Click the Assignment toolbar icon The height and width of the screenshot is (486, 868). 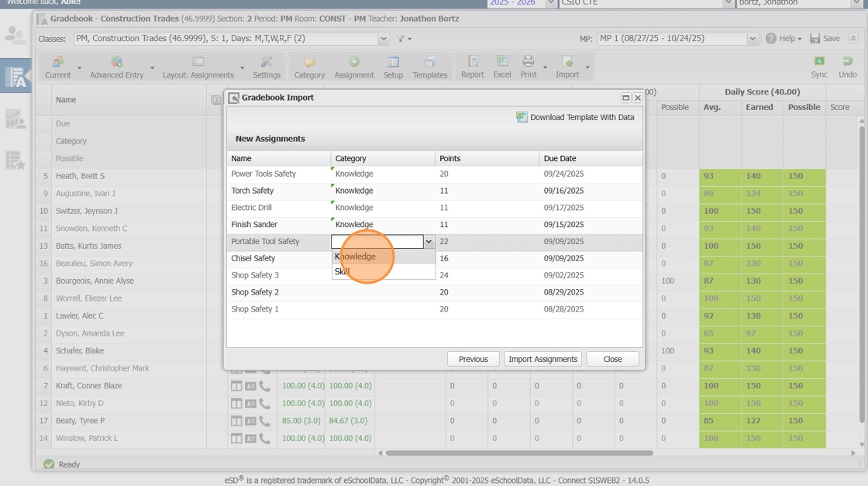click(353, 67)
